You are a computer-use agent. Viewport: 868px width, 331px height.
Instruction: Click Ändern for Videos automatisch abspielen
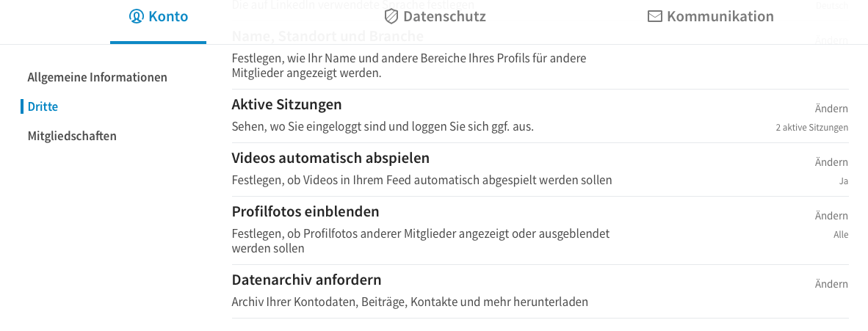point(831,162)
